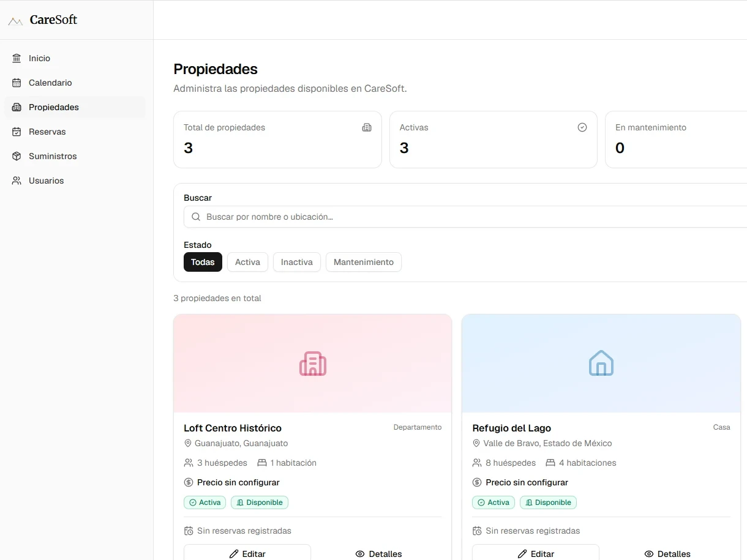Click pink building icon on Loft Centro Histórico

click(313, 364)
